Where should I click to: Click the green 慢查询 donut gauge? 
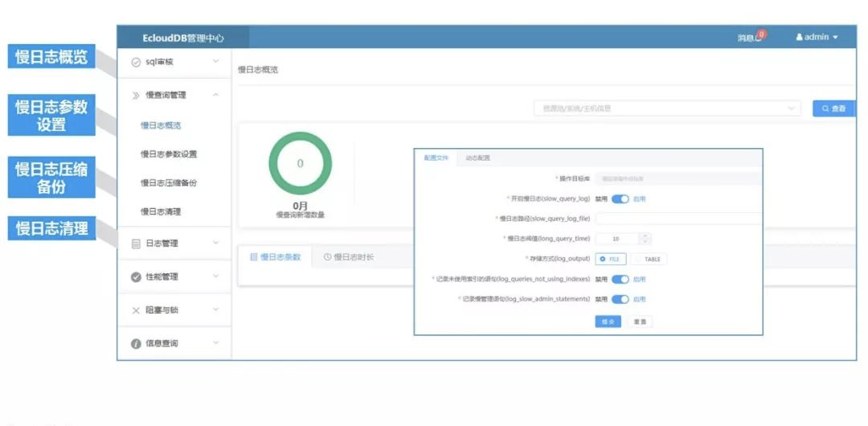pyautogui.click(x=300, y=163)
